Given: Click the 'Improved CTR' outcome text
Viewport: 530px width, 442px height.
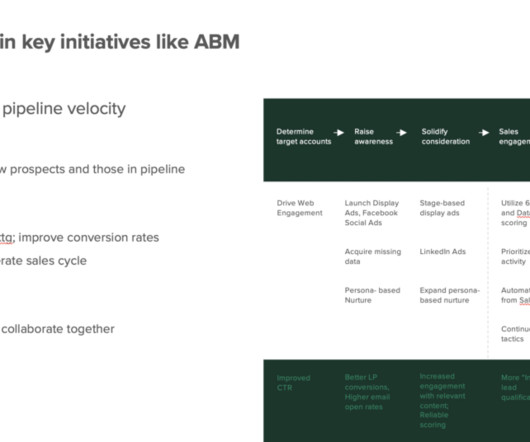Looking at the screenshot, I should (293, 383).
